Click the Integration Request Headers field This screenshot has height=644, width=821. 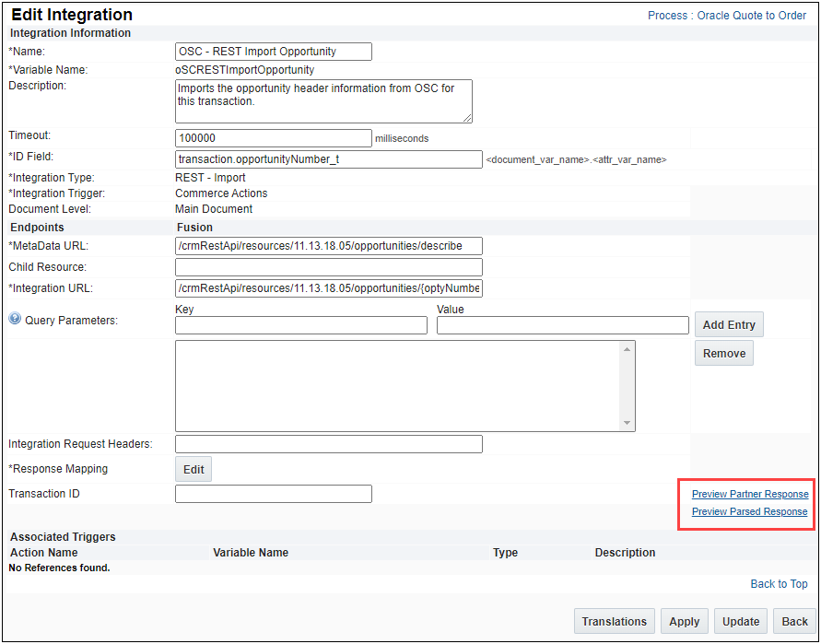(328, 444)
